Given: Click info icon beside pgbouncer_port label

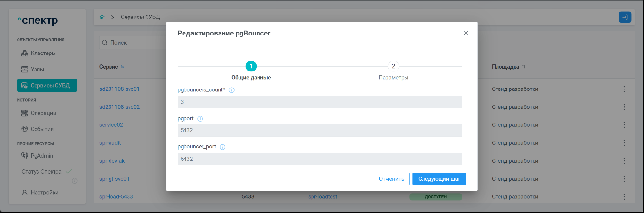Looking at the screenshot, I should tap(223, 147).
